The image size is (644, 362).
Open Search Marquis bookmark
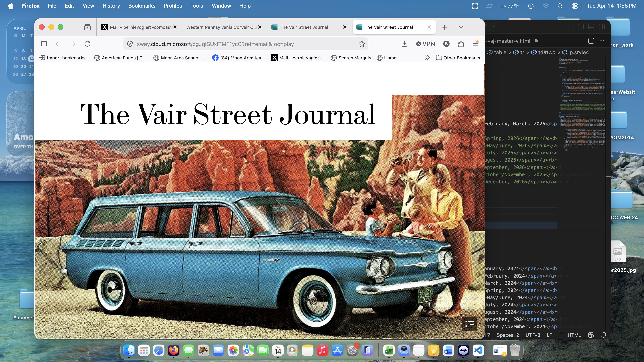pyautogui.click(x=351, y=58)
